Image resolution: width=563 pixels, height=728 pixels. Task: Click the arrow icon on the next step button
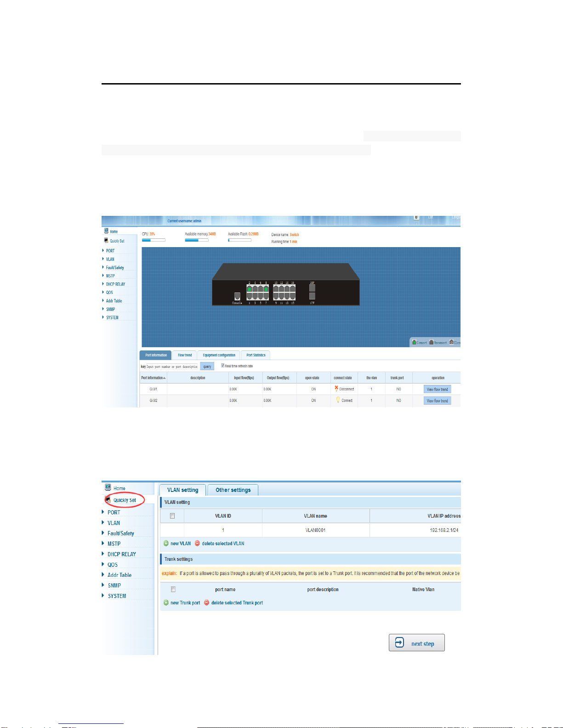(x=400, y=643)
